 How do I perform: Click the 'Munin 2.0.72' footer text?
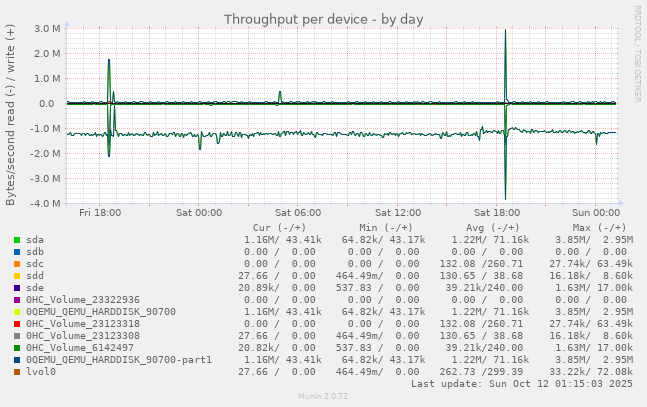[323, 397]
